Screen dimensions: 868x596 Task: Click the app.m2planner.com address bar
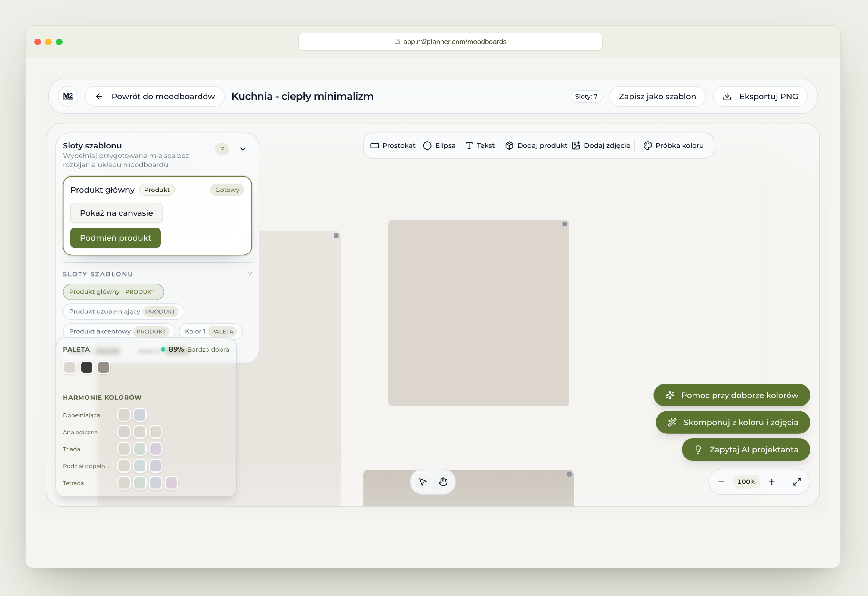pyautogui.click(x=450, y=42)
